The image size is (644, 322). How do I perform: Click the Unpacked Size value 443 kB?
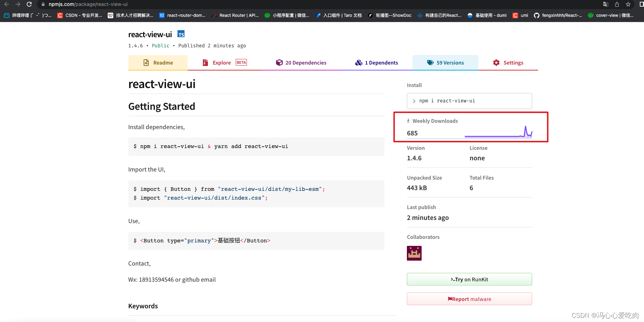pyautogui.click(x=417, y=188)
